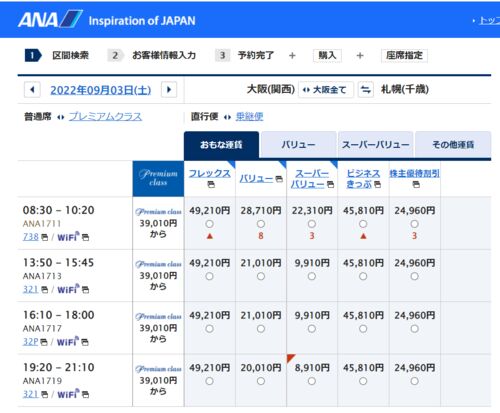The height and width of the screenshot is (413, 500).
Task: Switch to the その他運賃 tab
Action: (453, 145)
